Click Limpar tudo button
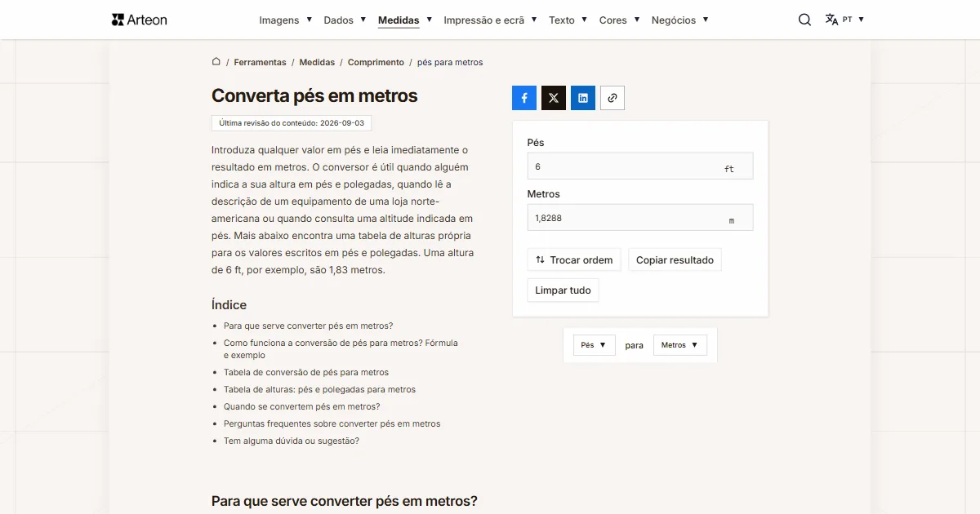 click(x=563, y=290)
